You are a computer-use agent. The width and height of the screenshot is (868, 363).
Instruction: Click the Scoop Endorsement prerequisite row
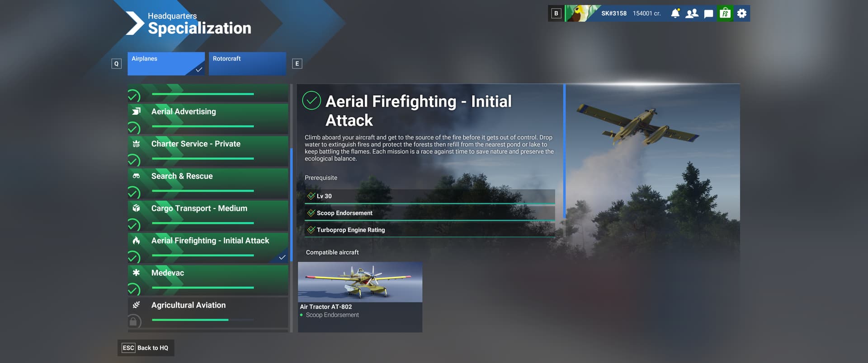tap(429, 213)
